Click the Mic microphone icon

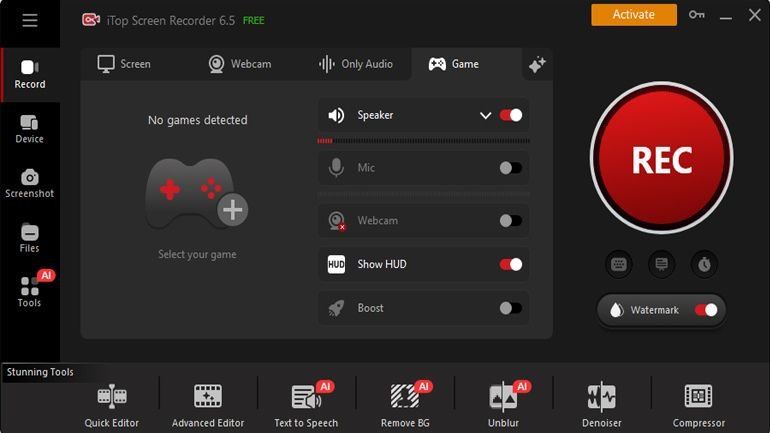336,168
